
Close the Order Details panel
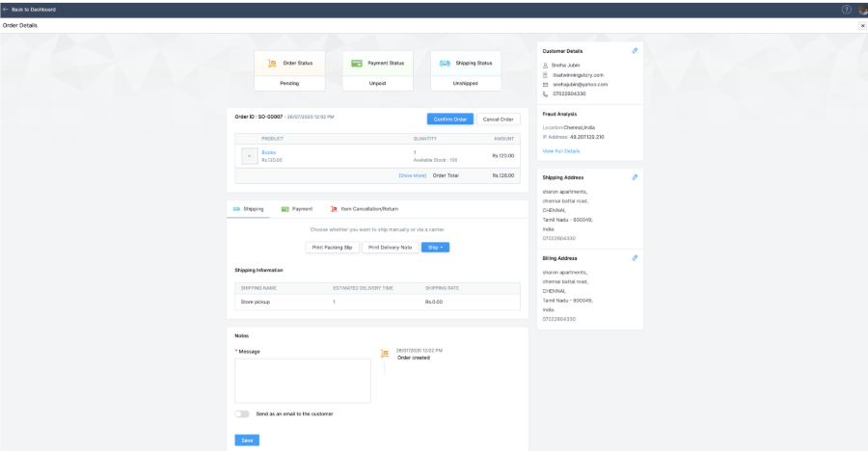pyautogui.click(x=862, y=25)
